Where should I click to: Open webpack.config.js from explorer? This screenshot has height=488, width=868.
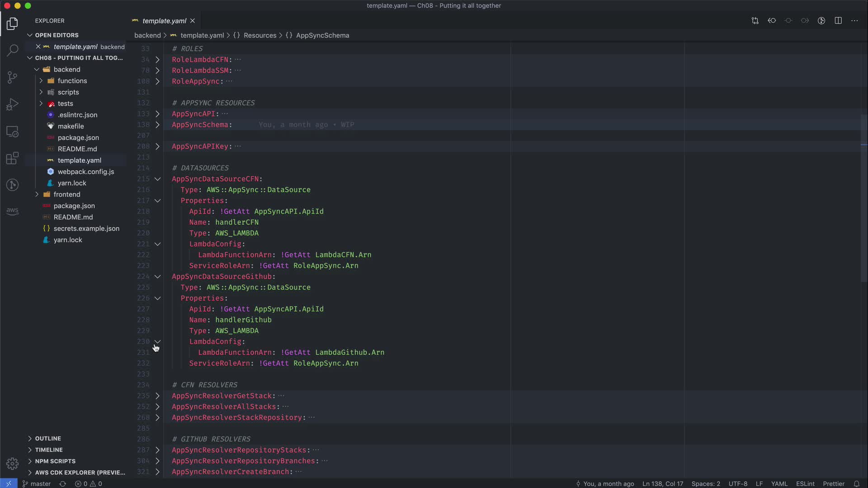(85, 172)
